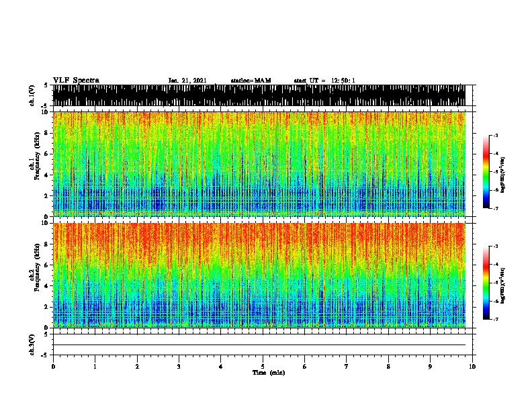Click the color scale bar beside ch.1 spectrogram

[x=486, y=172]
